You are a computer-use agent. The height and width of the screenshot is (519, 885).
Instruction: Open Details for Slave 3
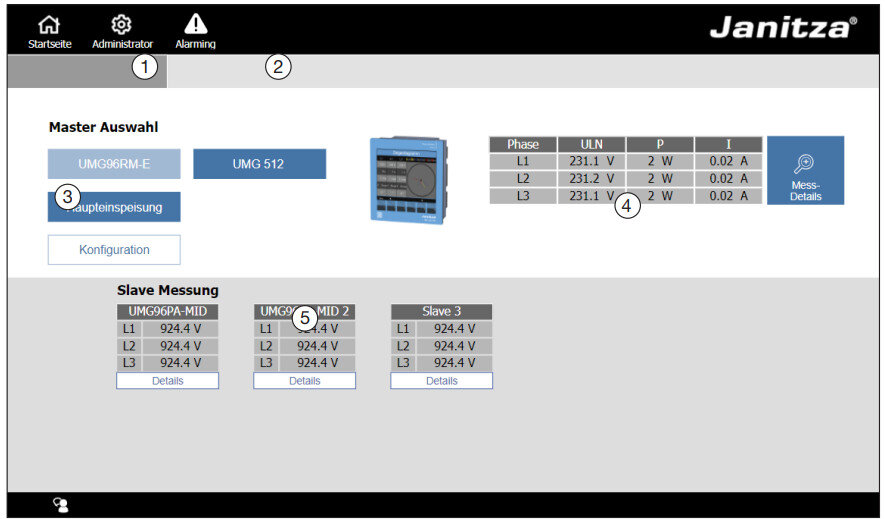[441, 381]
